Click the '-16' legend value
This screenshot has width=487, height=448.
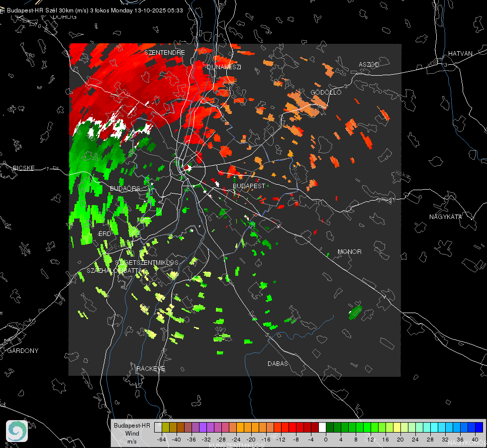(266, 440)
